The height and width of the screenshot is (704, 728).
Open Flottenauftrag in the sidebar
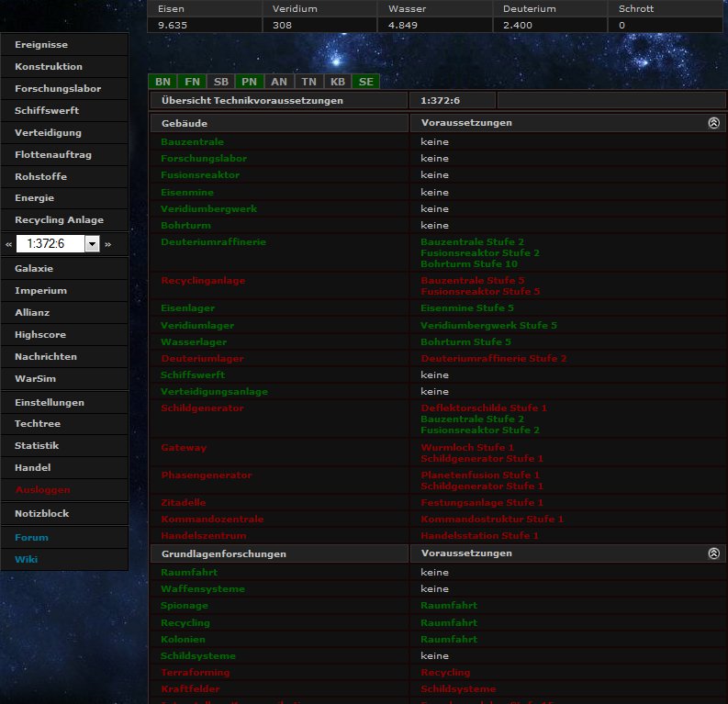click(x=64, y=154)
